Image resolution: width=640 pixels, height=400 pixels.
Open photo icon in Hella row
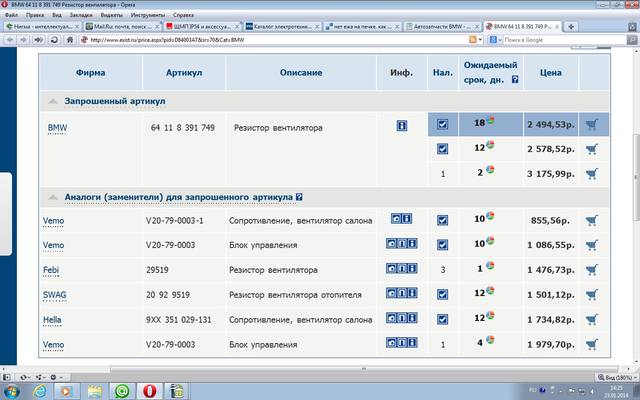(391, 318)
